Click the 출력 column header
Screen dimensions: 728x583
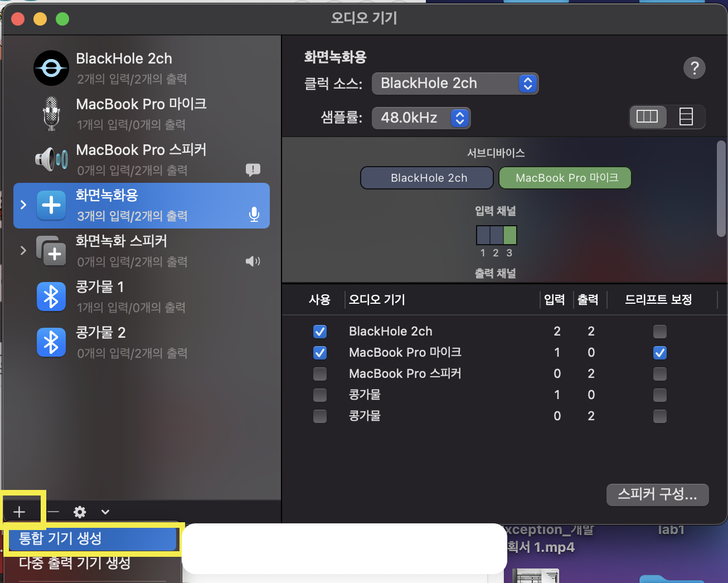point(588,300)
